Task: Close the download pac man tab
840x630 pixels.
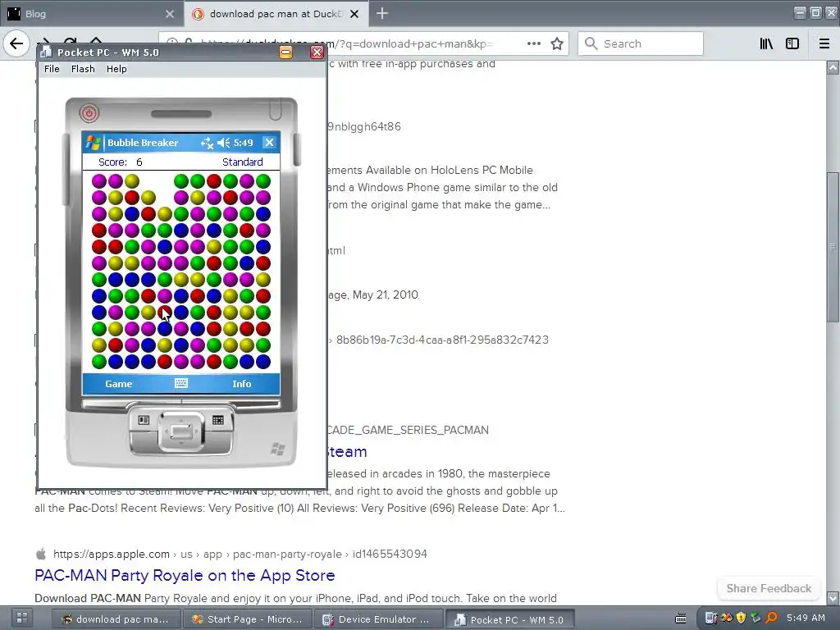Action: pyautogui.click(x=354, y=14)
